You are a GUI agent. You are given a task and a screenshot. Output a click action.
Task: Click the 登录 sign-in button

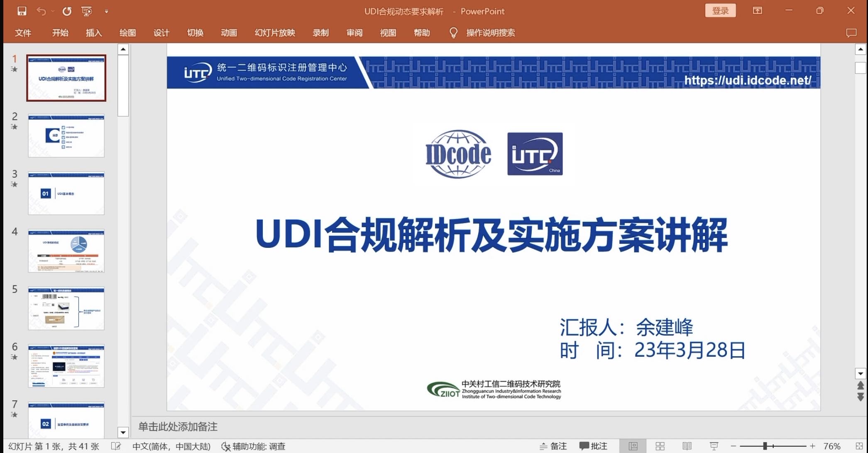720,11
